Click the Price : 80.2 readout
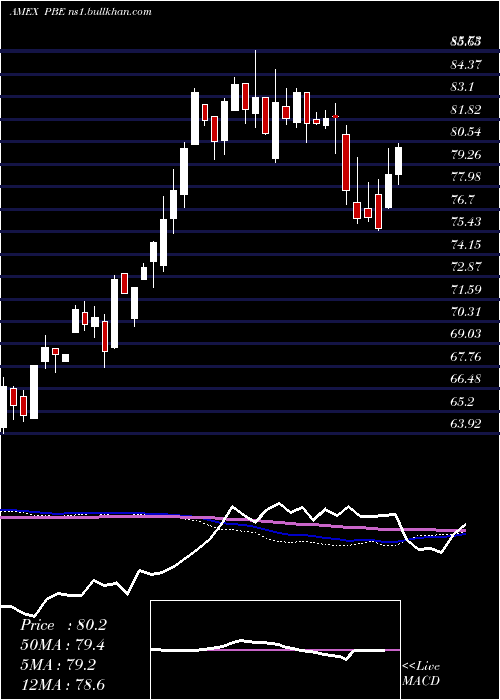Image resolution: width=500 pixels, height=700 pixels. [x=63, y=625]
